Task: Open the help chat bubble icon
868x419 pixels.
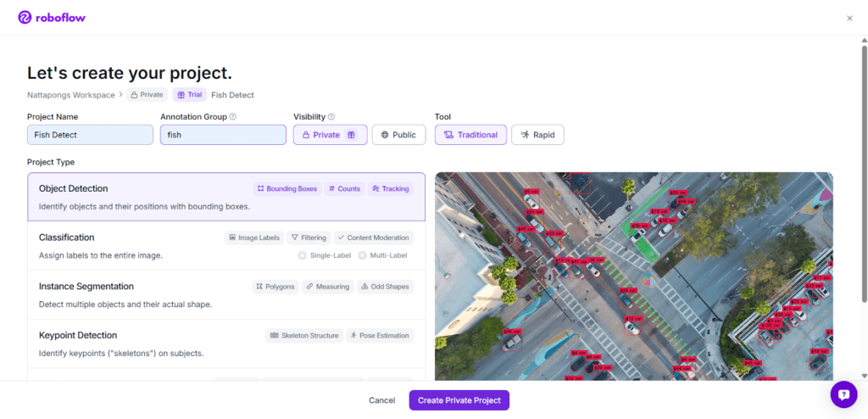Action: tap(843, 394)
